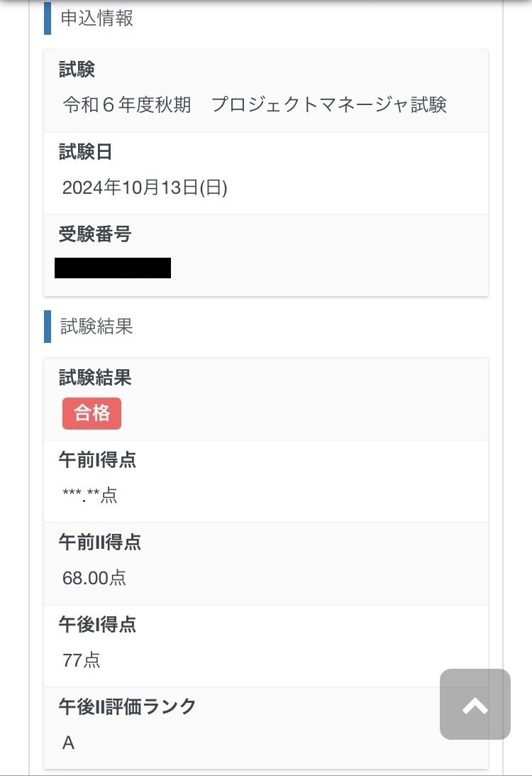Click the masked score ***.**点

[89, 496]
